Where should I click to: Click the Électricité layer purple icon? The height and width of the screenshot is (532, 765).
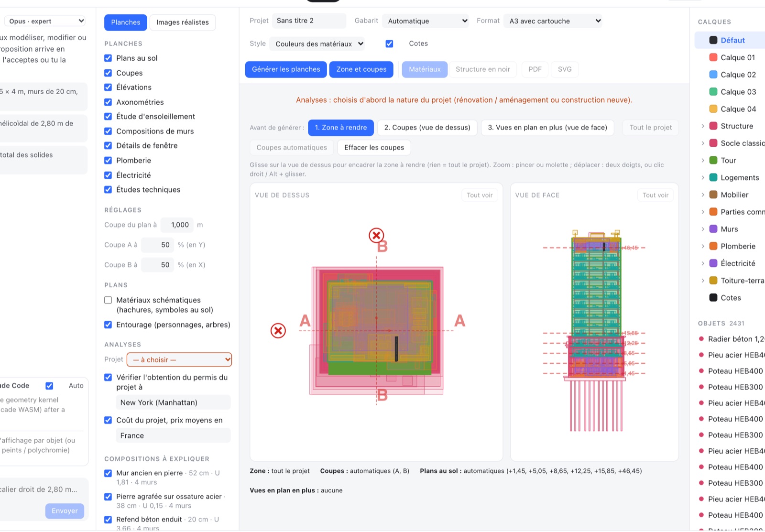coord(713,263)
